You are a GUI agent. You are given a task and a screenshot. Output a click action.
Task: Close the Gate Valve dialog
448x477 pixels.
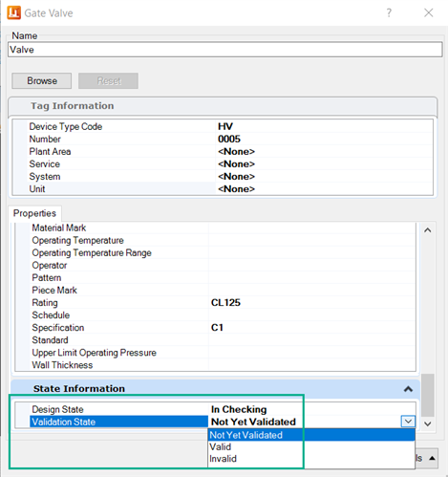[x=429, y=12]
